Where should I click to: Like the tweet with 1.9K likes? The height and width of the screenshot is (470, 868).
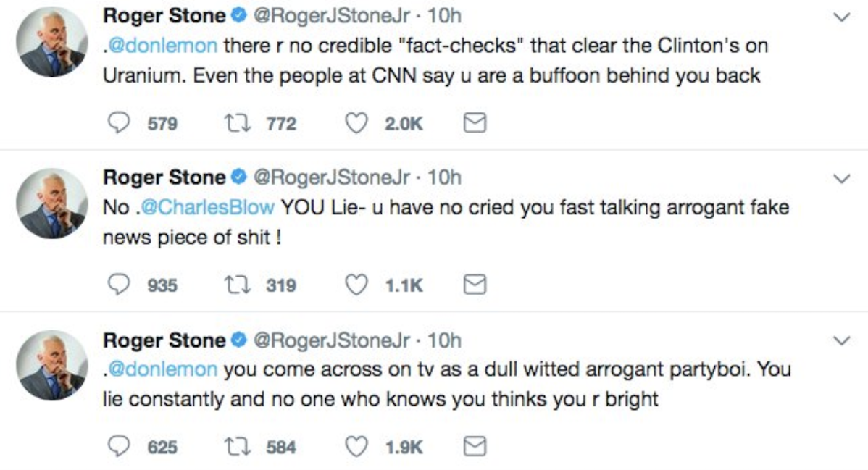pyautogui.click(x=356, y=447)
